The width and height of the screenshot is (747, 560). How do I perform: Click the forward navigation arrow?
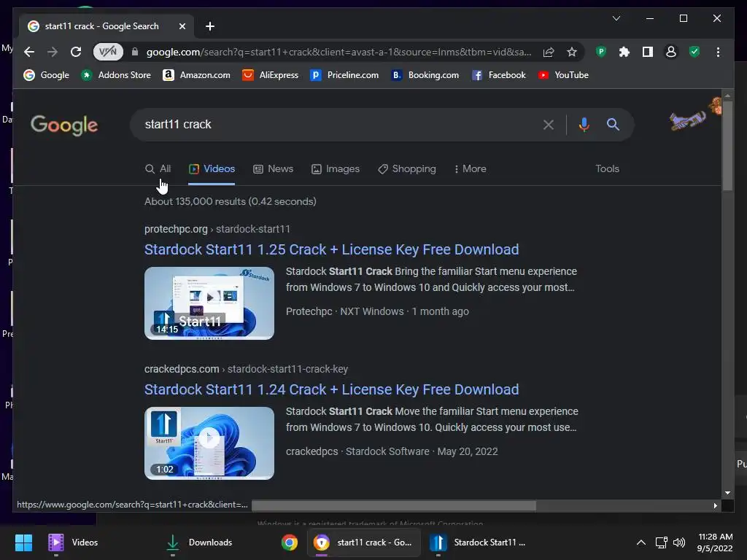[x=53, y=52]
